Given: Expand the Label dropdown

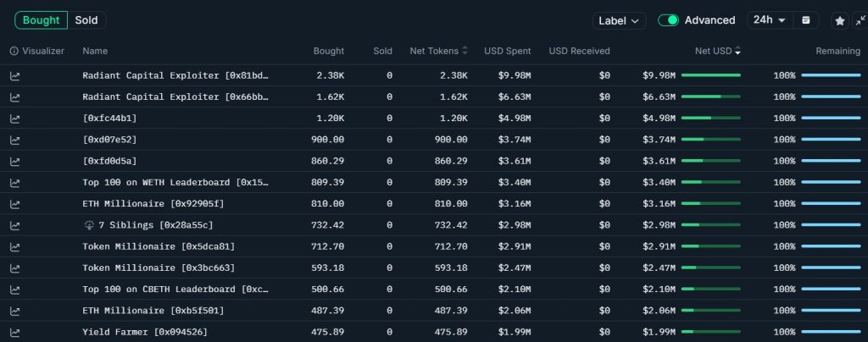Looking at the screenshot, I should (x=620, y=21).
